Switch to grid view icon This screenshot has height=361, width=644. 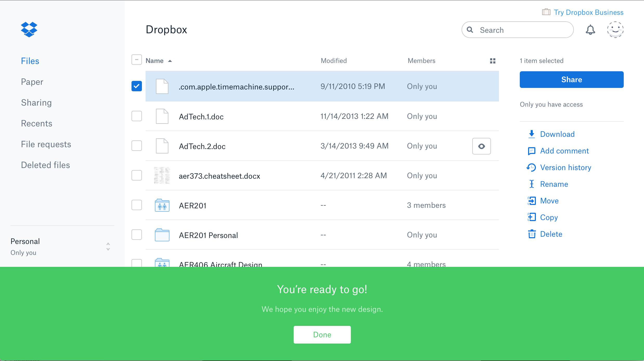(x=492, y=61)
